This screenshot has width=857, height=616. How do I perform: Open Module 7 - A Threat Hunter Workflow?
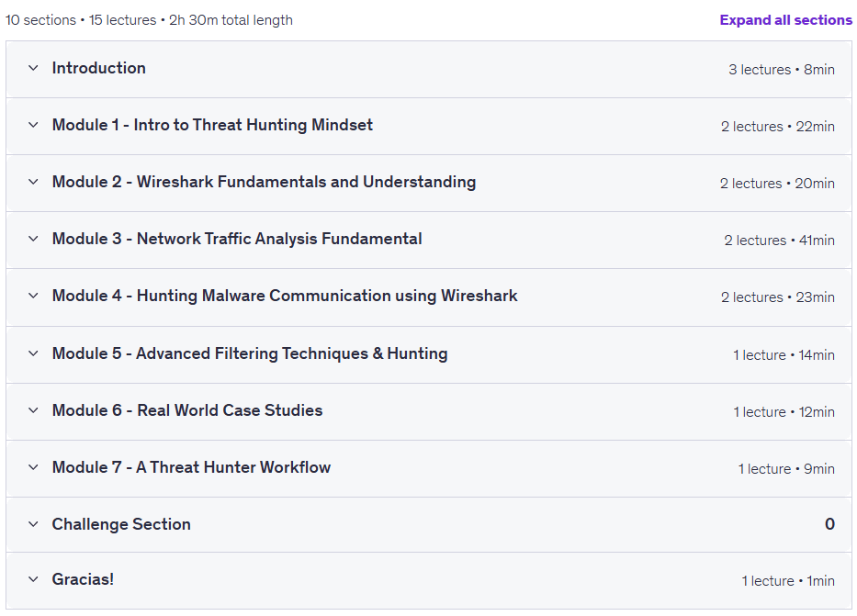(191, 467)
